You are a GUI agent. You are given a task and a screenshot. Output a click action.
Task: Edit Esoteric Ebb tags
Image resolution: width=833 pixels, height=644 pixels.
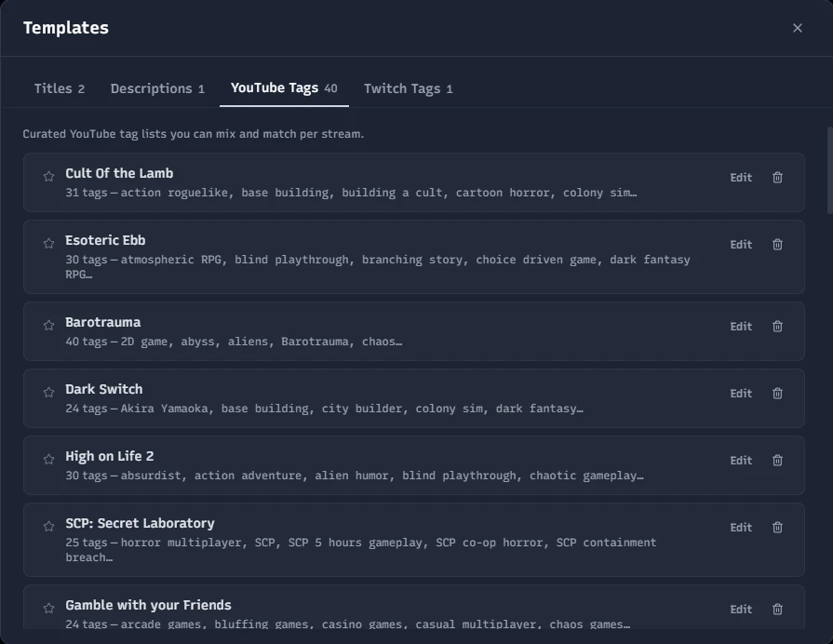[x=741, y=245]
